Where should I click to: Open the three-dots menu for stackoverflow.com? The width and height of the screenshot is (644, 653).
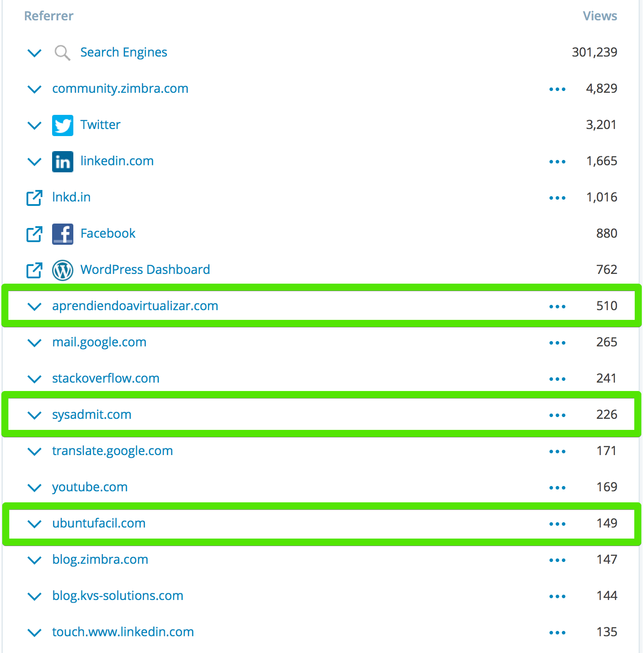click(x=557, y=379)
